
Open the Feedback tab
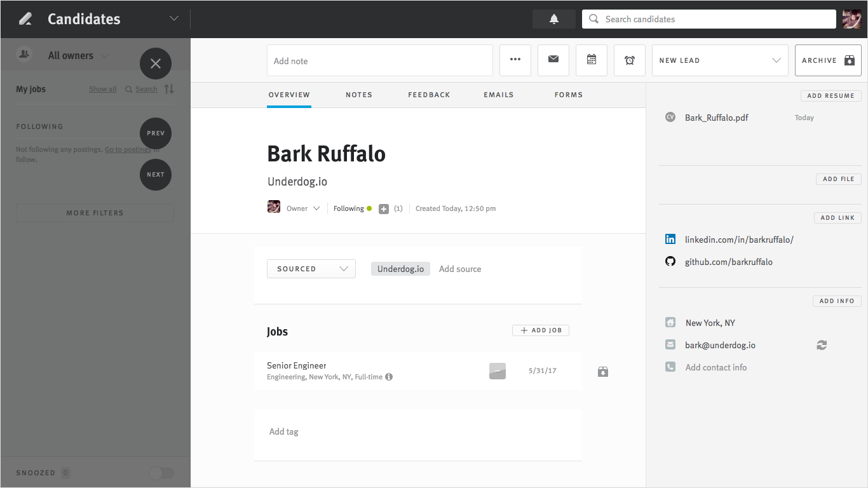[x=429, y=95]
